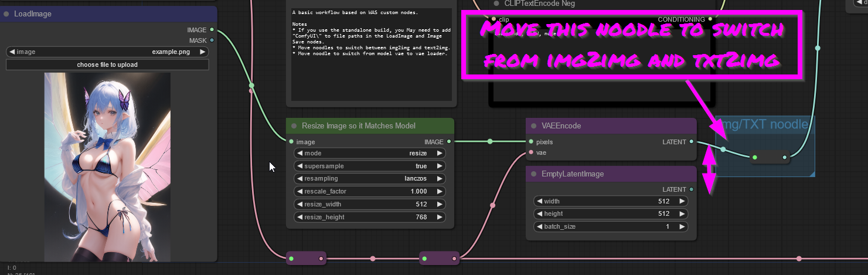Click the LoadImage node title bar
This screenshot has height=275, width=868.
(107, 13)
